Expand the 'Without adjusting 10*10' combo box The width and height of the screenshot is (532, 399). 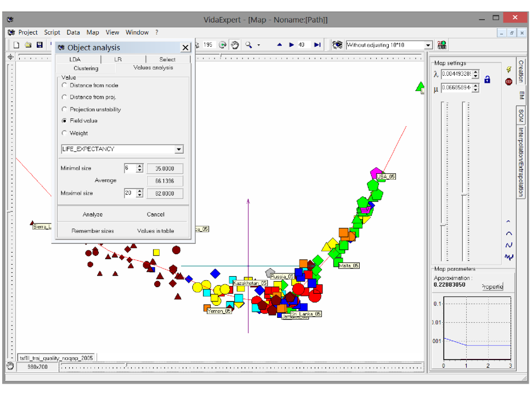tap(428, 45)
